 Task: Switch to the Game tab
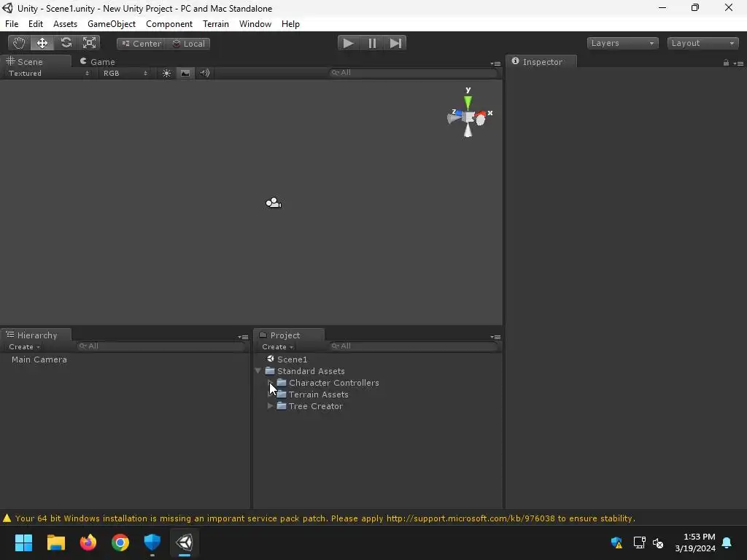click(x=98, y=61)
